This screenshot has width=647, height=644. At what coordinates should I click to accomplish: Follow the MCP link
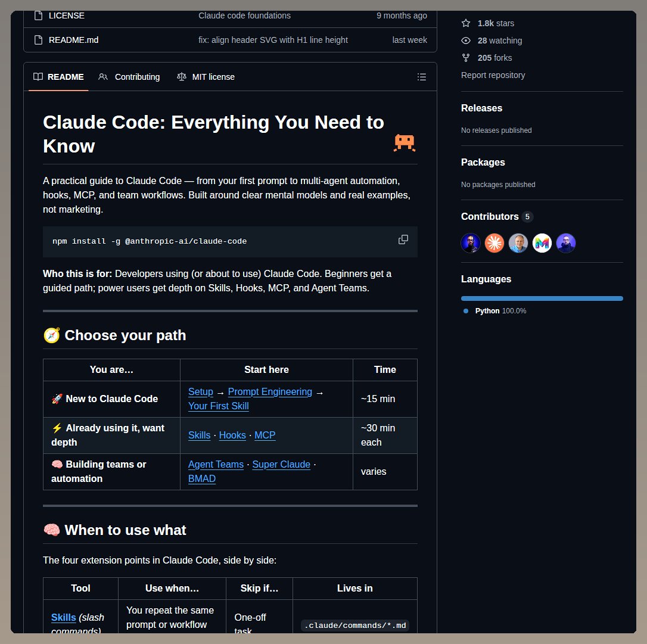click(x=265, y=435)
